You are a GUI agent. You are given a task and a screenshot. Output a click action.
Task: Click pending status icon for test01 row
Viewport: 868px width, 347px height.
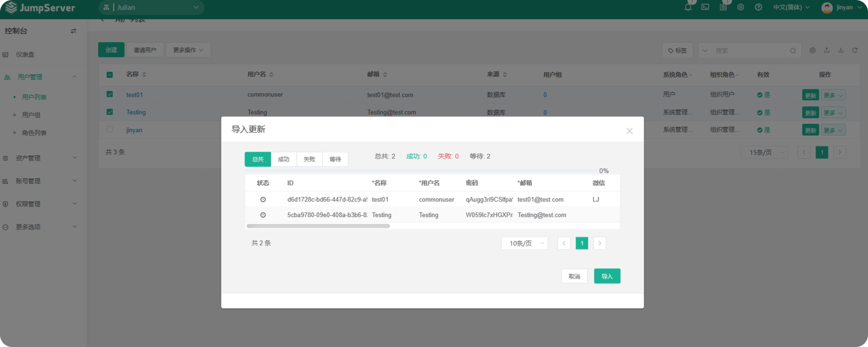(263, 200)
